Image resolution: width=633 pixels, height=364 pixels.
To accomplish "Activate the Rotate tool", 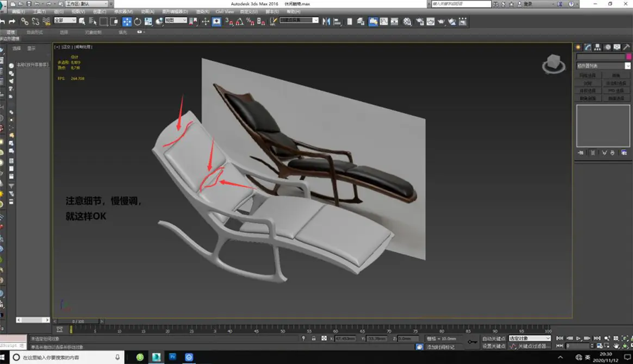I will coord(138,22).
